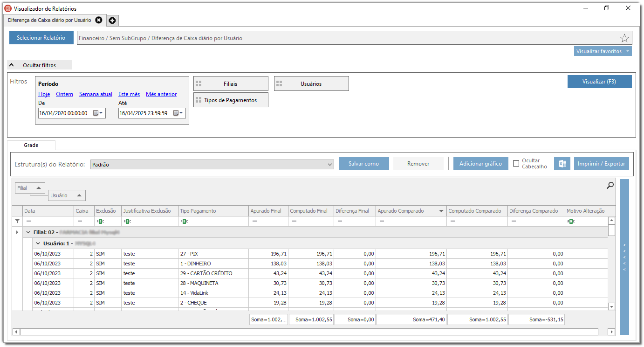
Task: Open Tipo Pagamento filter operator icon
Action: (x=184, y=221)
